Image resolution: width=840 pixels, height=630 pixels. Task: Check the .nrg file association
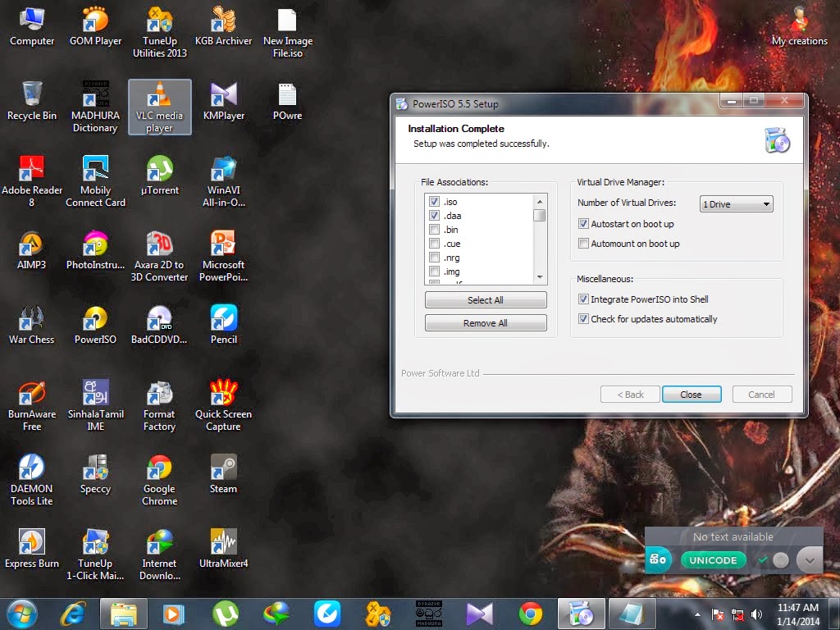(435, 257)
